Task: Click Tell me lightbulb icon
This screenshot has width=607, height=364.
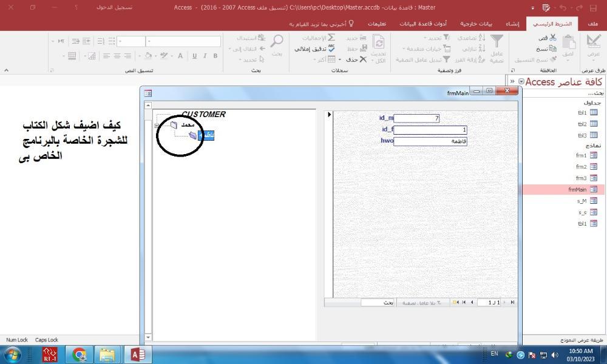Action: [351, 24]
